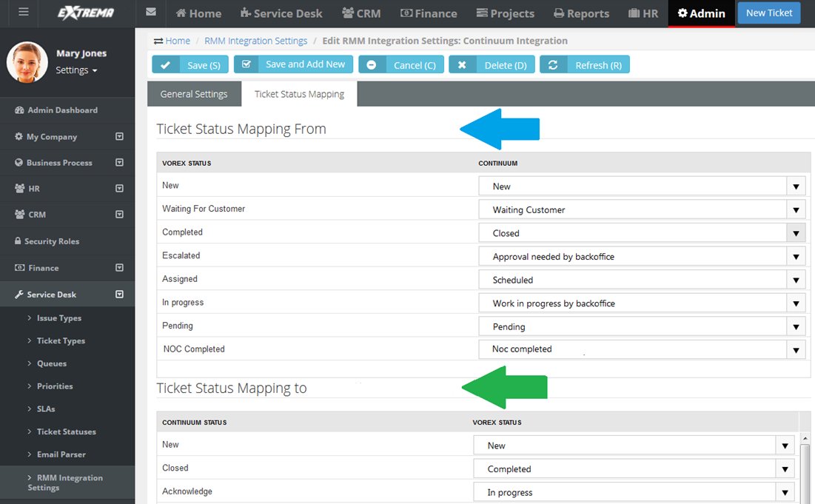Click the My Company gear icon

pos(19,137)
